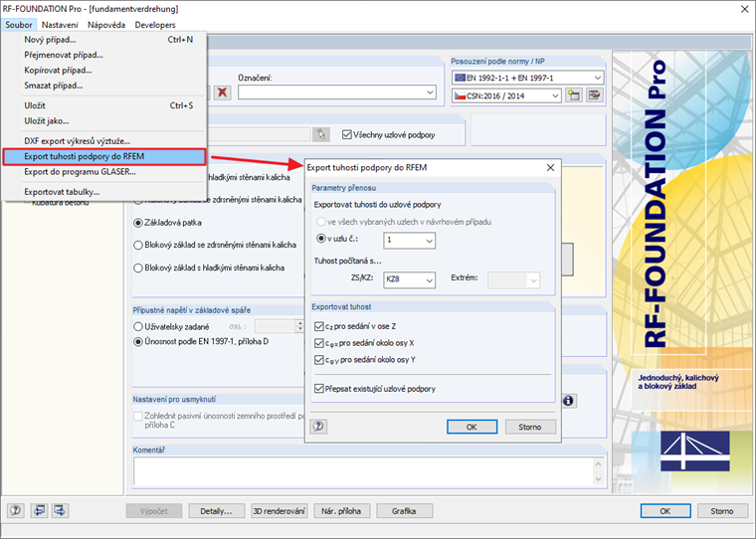Choose Uložit jako... menu entry
The width and height of the screenshot is (756, 539).
coord(104,121)
